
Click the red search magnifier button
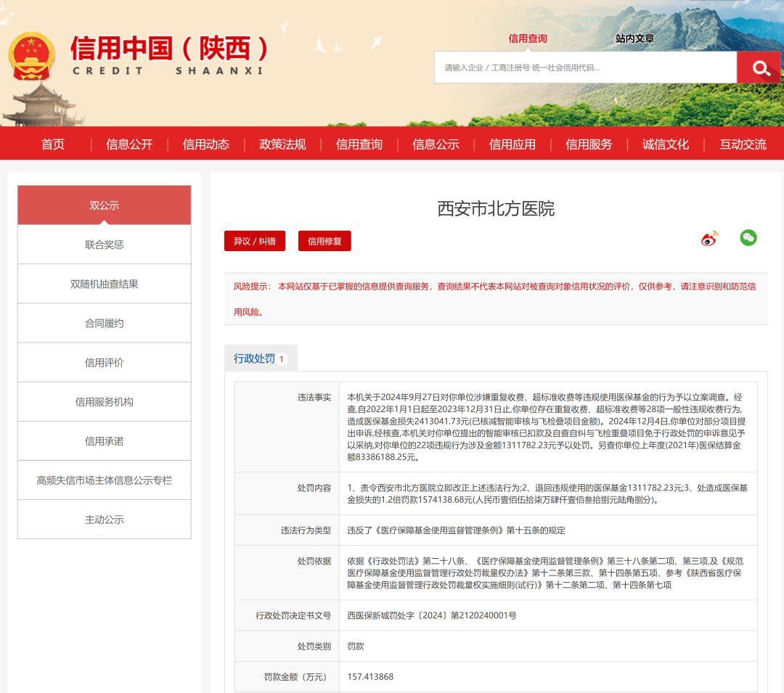coord(759,67)
